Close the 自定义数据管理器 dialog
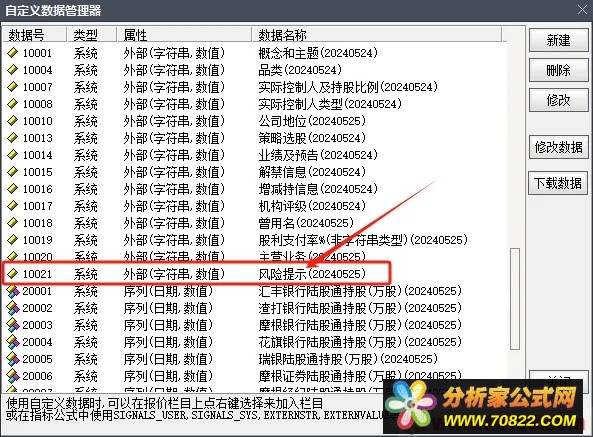Screen dimensions: 593x437 tap(582, 10)
